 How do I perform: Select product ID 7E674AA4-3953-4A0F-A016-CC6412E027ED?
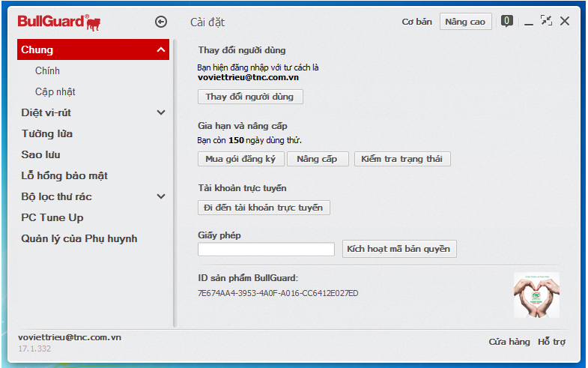278,293
